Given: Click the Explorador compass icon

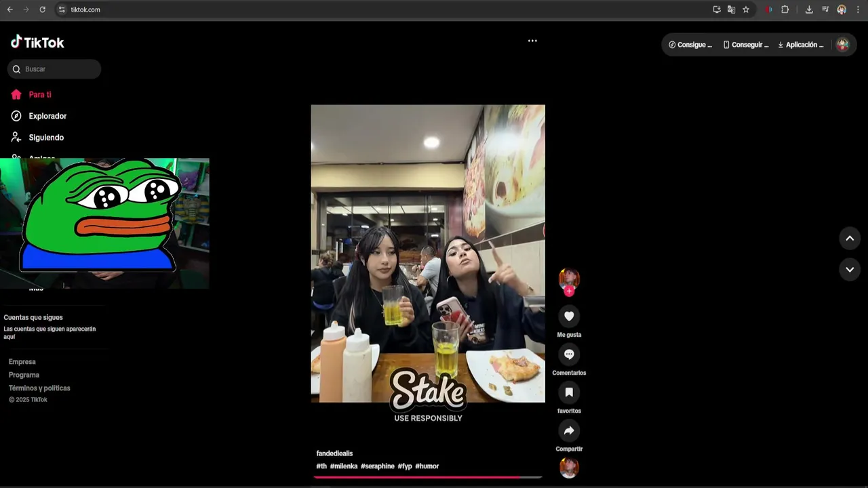Looking at the screenshot, I should point(16,116).
